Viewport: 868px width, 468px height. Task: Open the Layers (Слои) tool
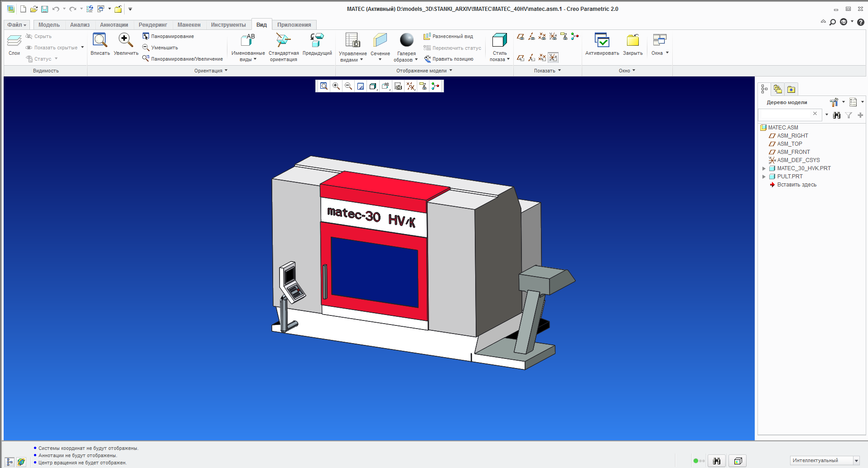14,44
